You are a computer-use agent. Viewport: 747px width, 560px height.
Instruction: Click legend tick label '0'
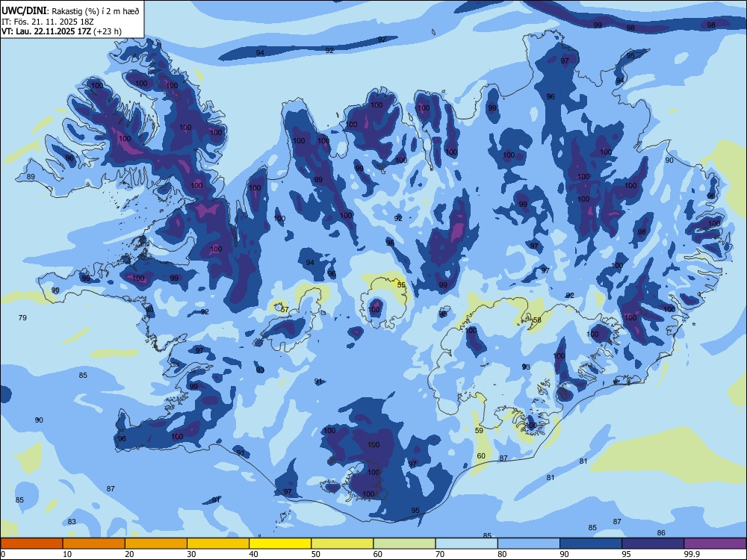click(x=3, y=554)
